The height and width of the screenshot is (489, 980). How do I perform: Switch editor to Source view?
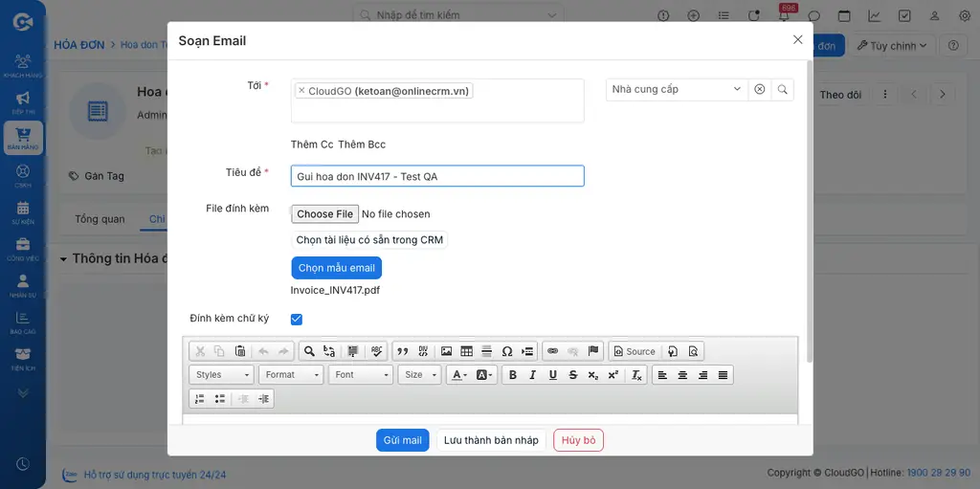[635, 351]
